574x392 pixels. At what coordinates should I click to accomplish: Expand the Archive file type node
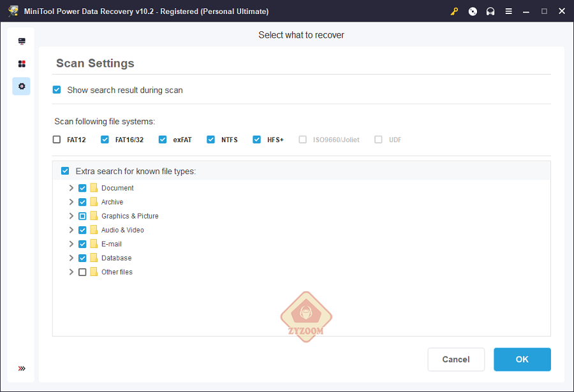coord(71,201)
